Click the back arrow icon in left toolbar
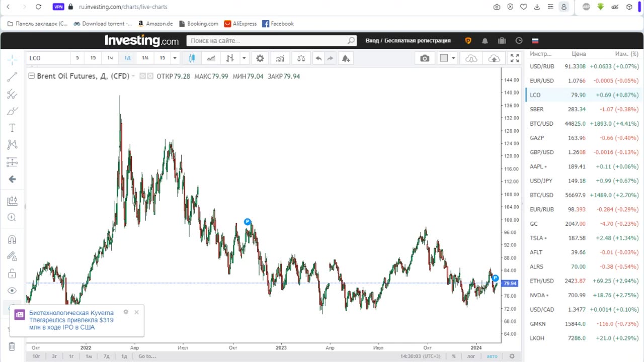This screenshot has width=644, height=362. (x=12, y=179)
